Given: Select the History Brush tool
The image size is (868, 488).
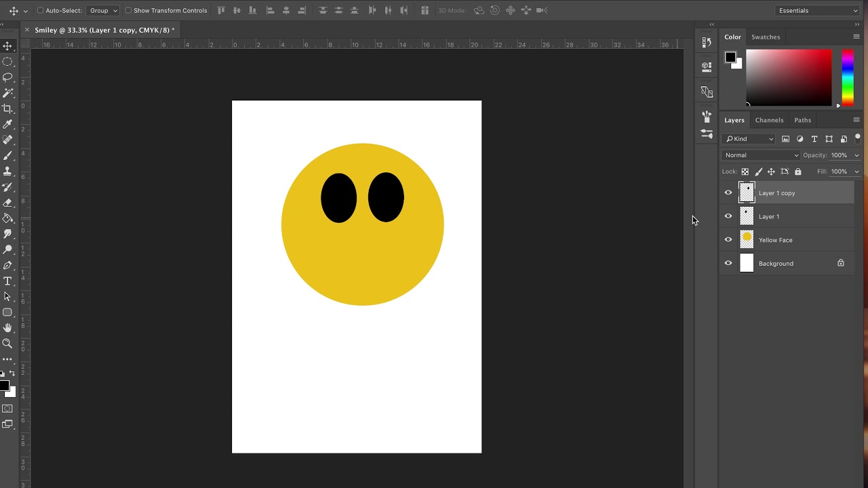Looking at the screenshot, I should coord(7,187).
